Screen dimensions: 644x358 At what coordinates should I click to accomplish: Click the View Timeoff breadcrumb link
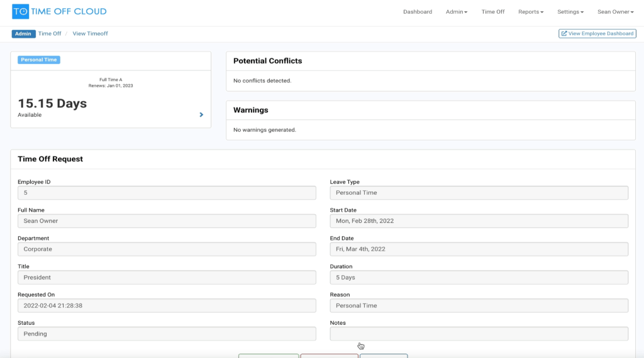[90, 34]
